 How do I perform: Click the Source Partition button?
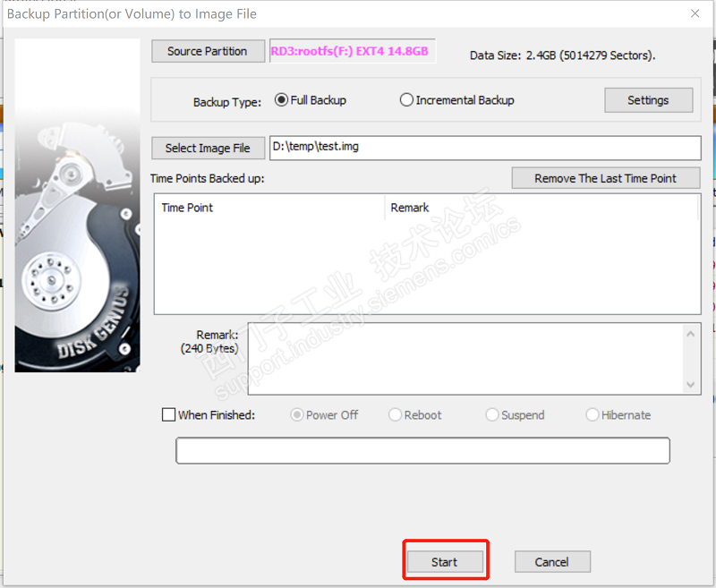pyautogui.click(x=208, y=51)
